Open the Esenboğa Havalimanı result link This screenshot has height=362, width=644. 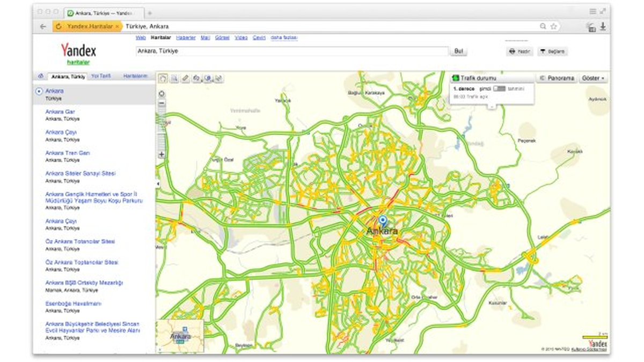(x=73, y=304)
